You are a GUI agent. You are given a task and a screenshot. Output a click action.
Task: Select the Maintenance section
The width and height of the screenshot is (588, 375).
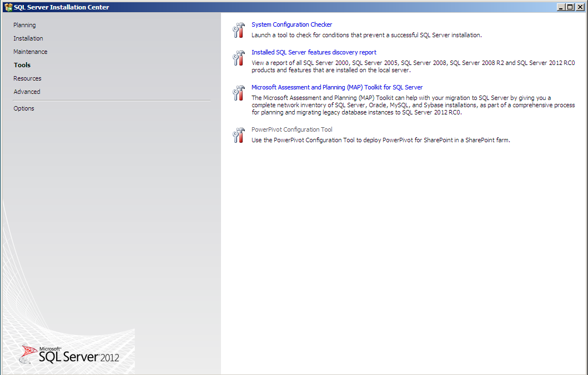click(30, 51)
